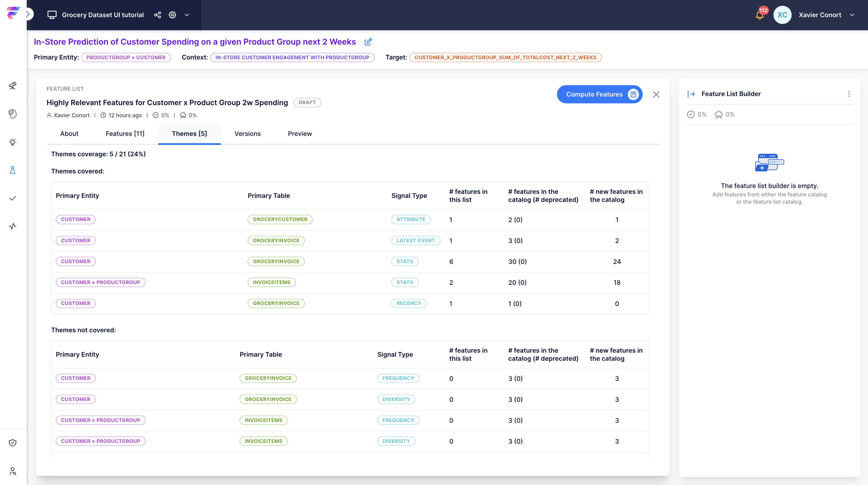Image resolution: width=868 pixels, height=485 pixels.
Task: Click the ATTRIBUTE signal type tag
Action: [x=411, y=219]
